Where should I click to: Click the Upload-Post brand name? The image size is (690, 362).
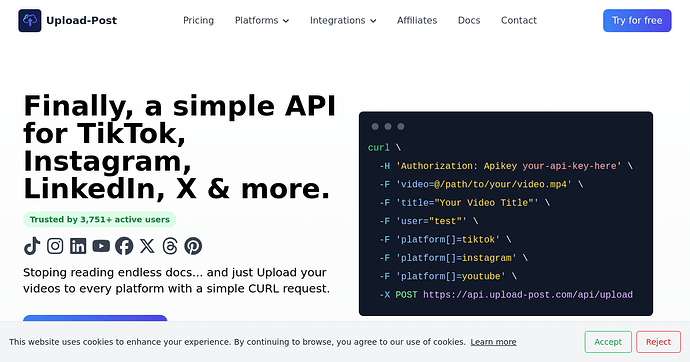point(81,20)
